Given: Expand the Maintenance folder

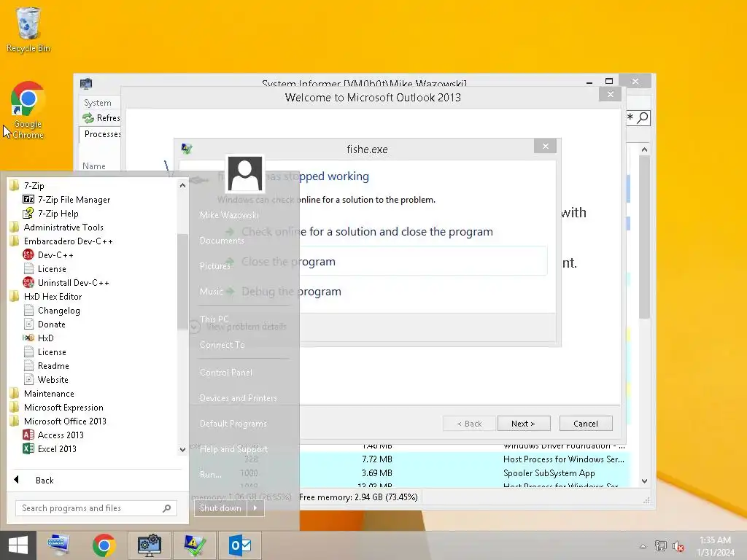Looking at the screenshot, I should (x=42, y=393).
